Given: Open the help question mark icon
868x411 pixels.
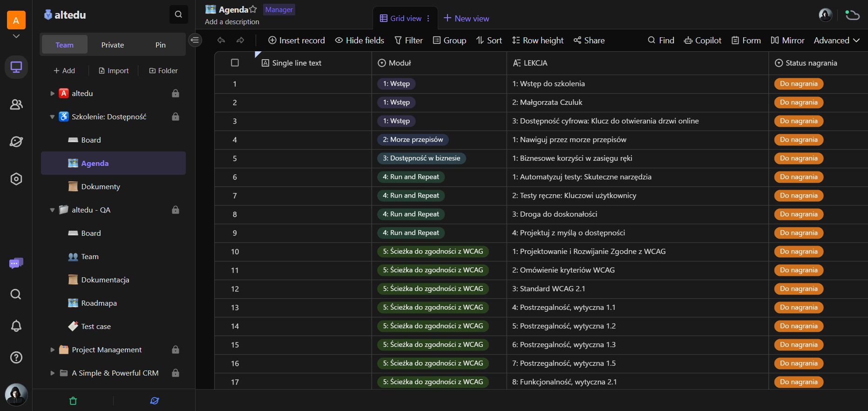Looking at the screenshot, I should (16, 357).
